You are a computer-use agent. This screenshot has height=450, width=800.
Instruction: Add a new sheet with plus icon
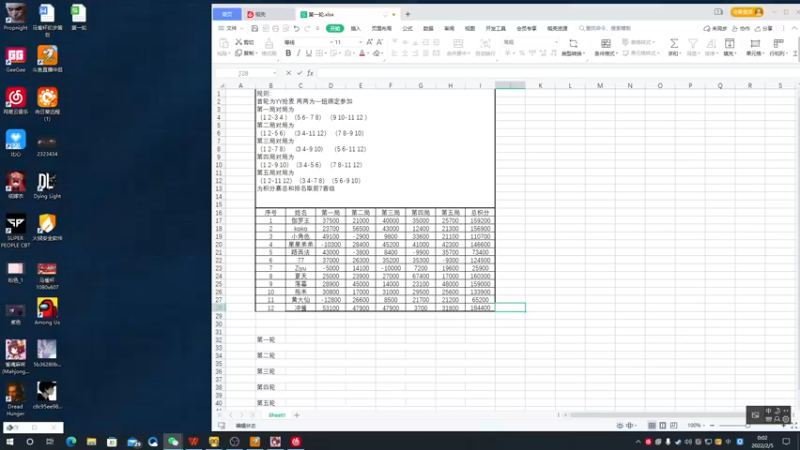297,415
